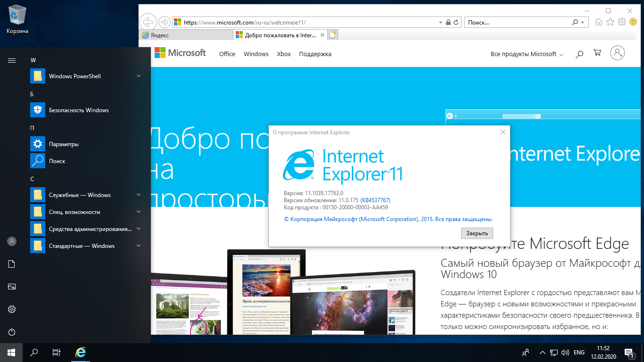Click the refresh icon in address bar
Image resolution: width=644 pixels, height=362 pixels.
pos(456,22)
